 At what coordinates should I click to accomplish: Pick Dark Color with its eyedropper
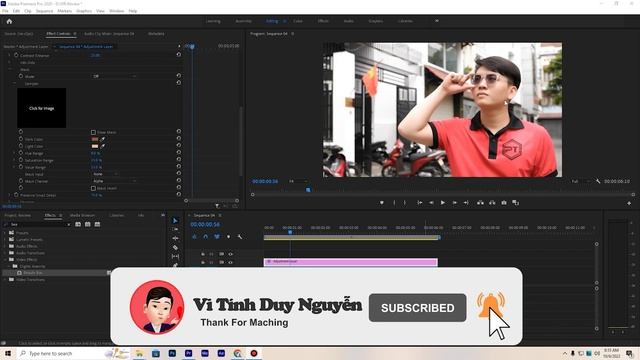102,139
